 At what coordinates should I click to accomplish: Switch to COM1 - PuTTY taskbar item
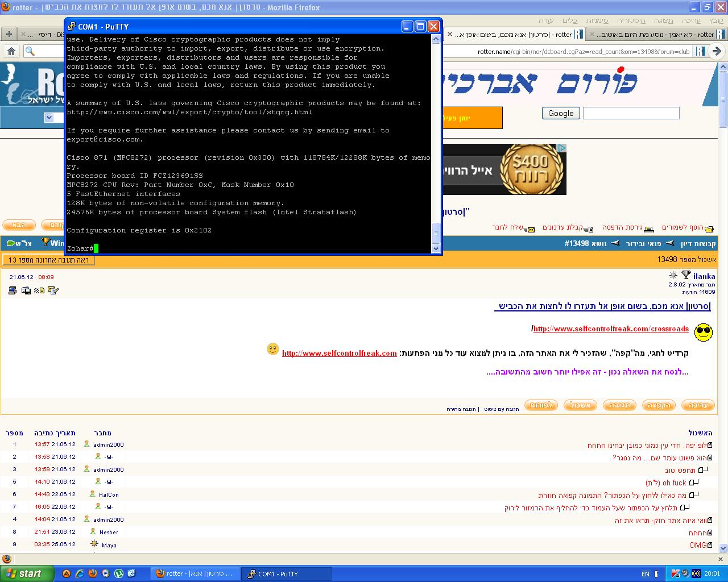pos(286,573)
